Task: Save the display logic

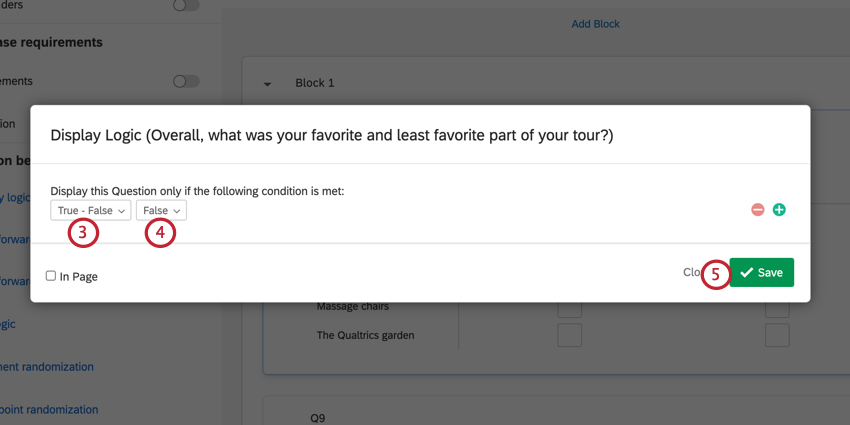Action: (762, 272)
